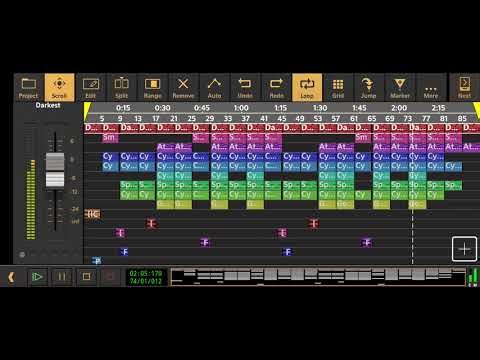Jump to 0:45 on the time ruler

click(202, 108)
